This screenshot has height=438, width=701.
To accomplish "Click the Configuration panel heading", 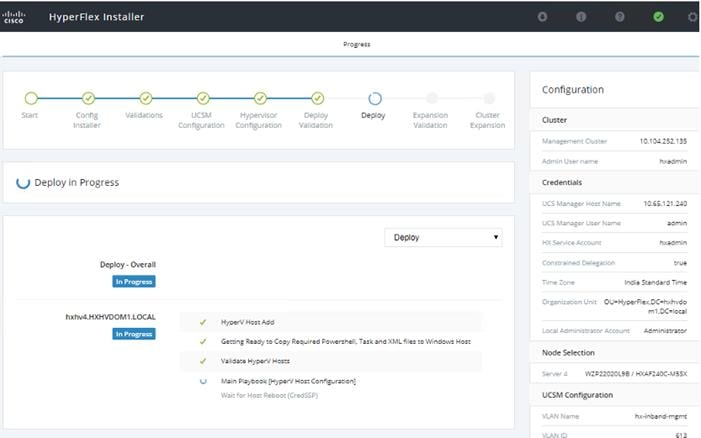I will pyautogui.click(x=573, y=90).
